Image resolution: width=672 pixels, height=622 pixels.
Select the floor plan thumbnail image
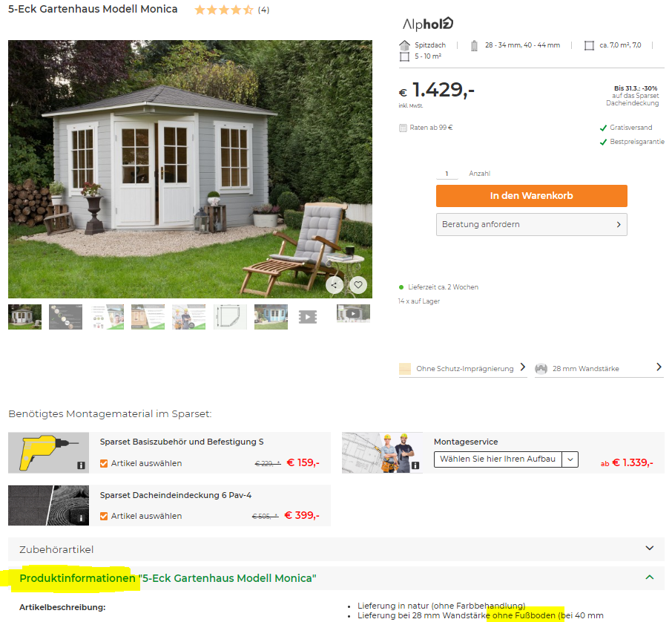click(230, 317)
